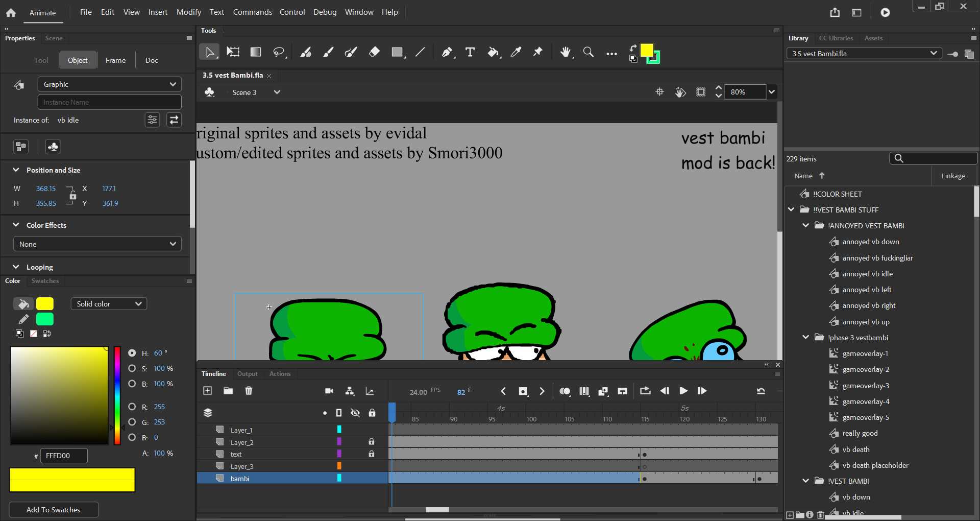Switch to the Frame properties tab
980x521 pixels.
[x=115, y=60]
